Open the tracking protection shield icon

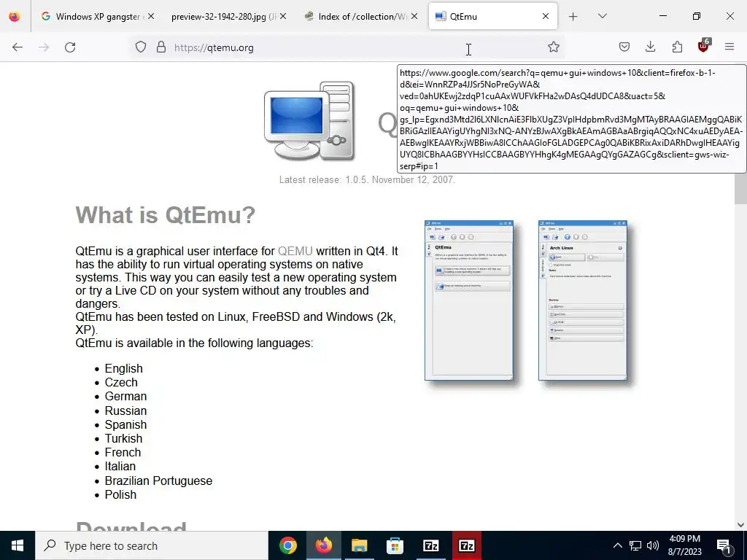pyautogui.click(x=141, y=47)
